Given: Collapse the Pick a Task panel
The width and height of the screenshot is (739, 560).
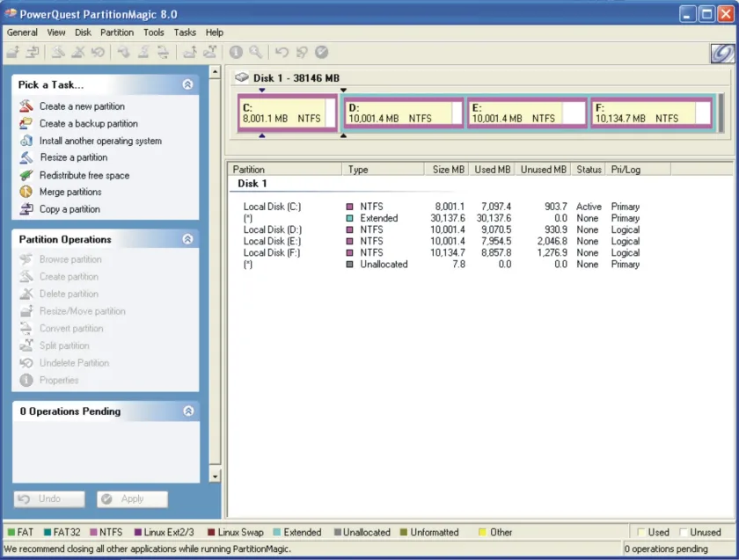Looking at the screenshot, I should click(x=187, y=84).
